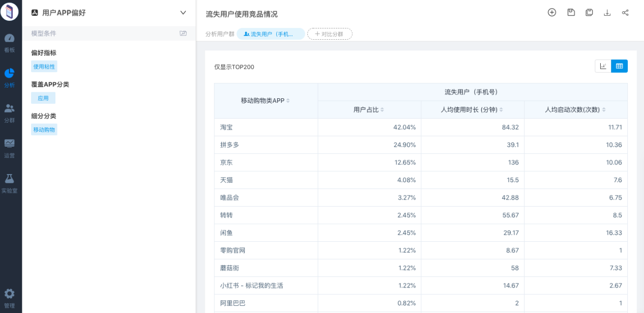This screenshot has height=313, width=644.
Task: Click the add (plus circle) icon in header
Action: (552, 13)
